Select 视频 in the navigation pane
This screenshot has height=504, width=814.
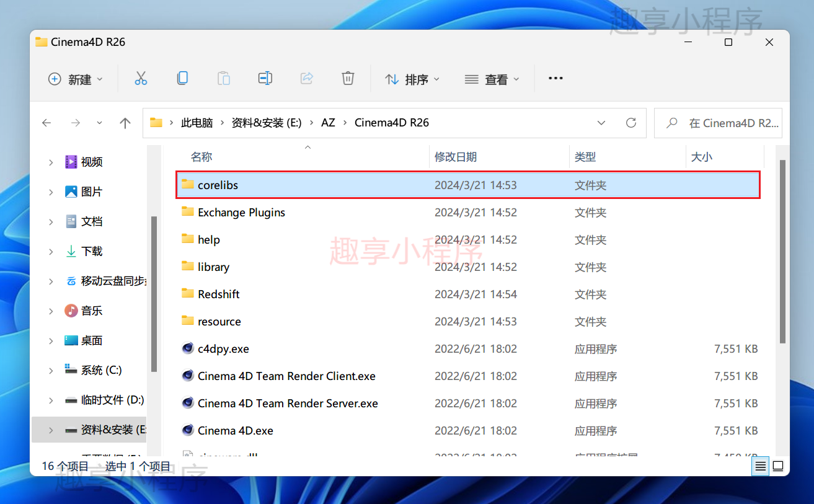pyautogui.click(x=92, y=162)
